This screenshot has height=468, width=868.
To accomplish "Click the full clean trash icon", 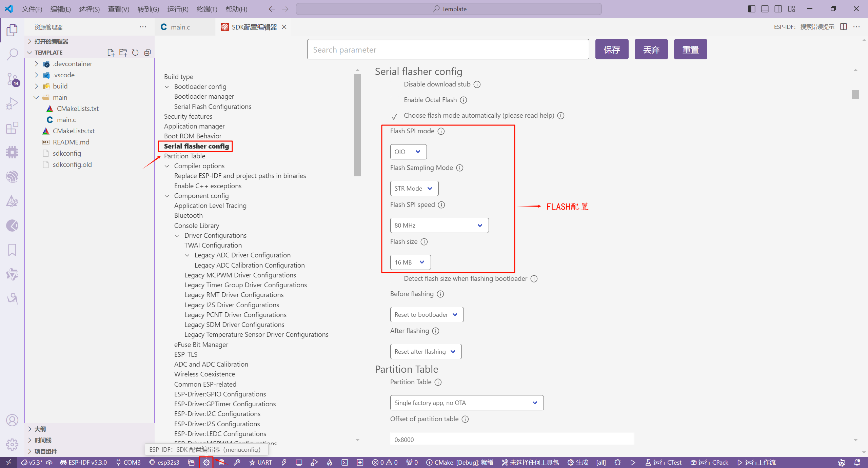I will click(221, 462).
